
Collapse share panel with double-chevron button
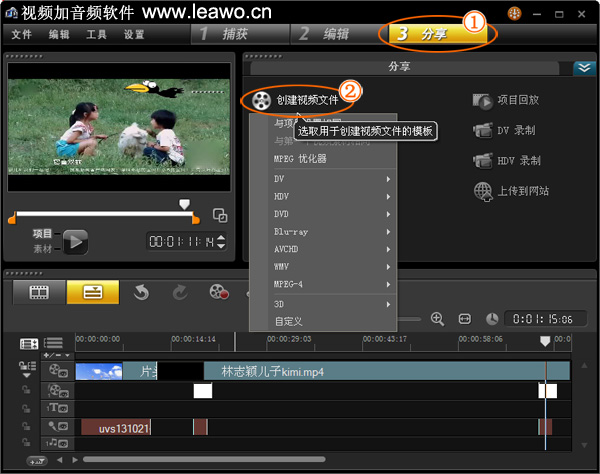584,68
